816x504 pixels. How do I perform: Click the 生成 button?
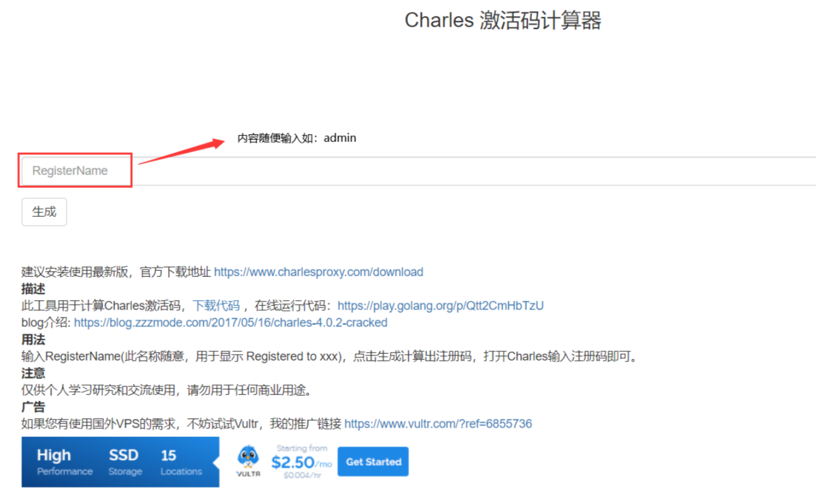click(44, 212)
